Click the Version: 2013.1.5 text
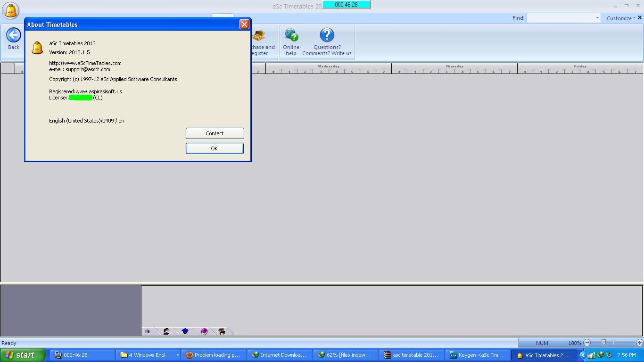The width and height of the screenshot is (644, 362). pyautogui.click(x=69, y=52)
